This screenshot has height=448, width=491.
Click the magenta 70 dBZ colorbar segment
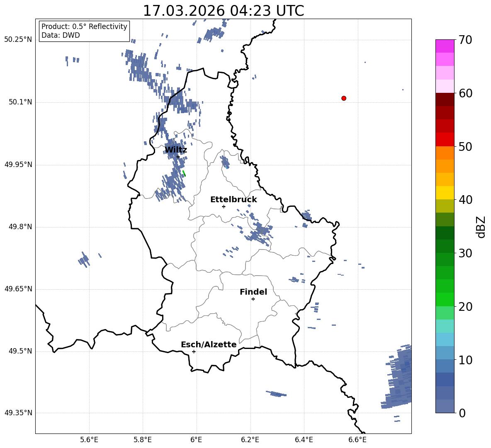click(x=445, y=46)
